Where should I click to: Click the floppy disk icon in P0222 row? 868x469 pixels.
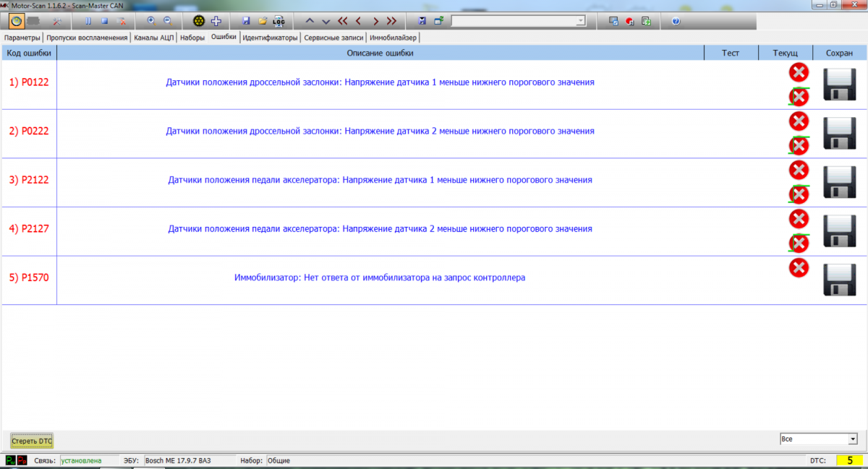pyautogui.click(x=840, y=133)
